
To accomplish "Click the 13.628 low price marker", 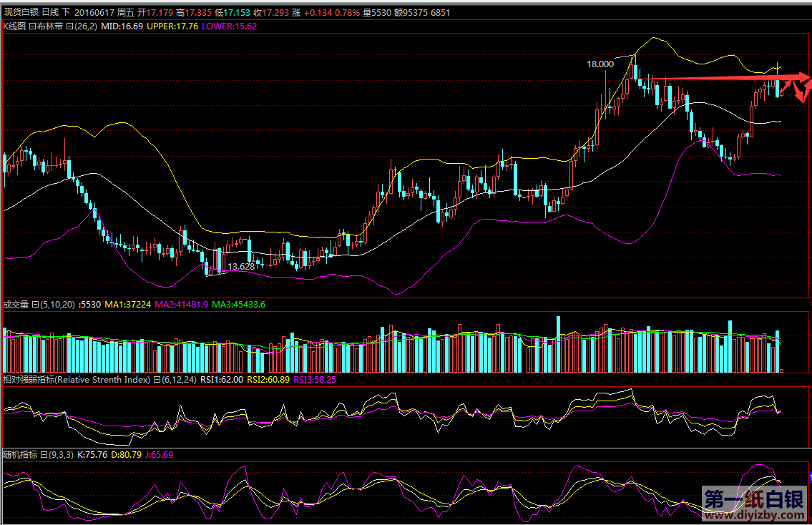I will [241, 266].
